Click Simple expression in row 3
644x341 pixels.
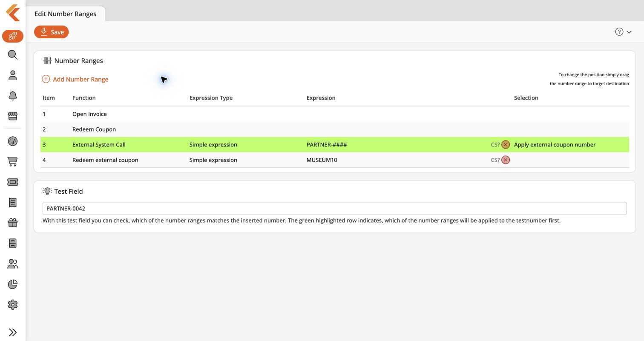213,145
